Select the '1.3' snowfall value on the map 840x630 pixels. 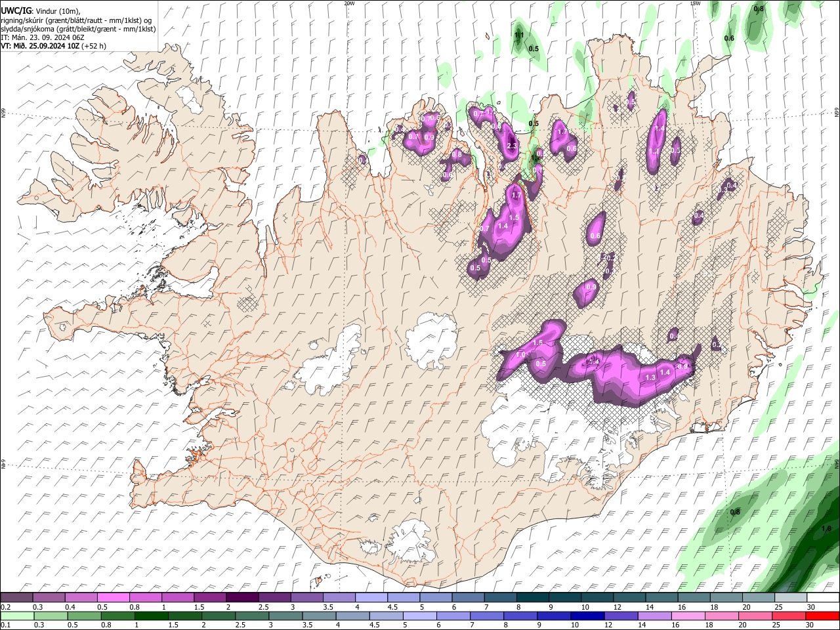pos(650,377)
